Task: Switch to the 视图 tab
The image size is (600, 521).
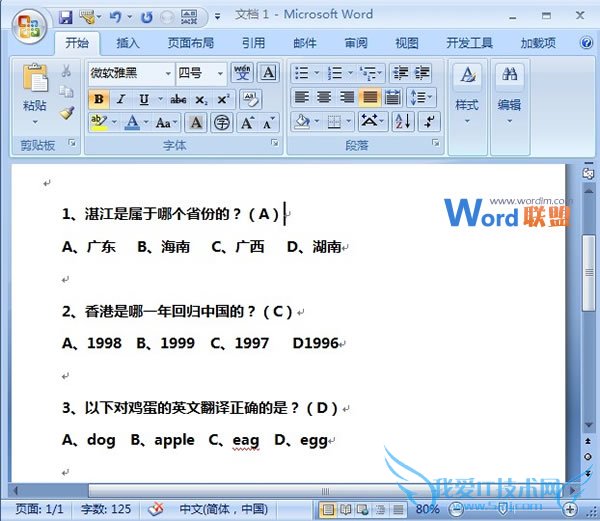Action: pos(407,43)
